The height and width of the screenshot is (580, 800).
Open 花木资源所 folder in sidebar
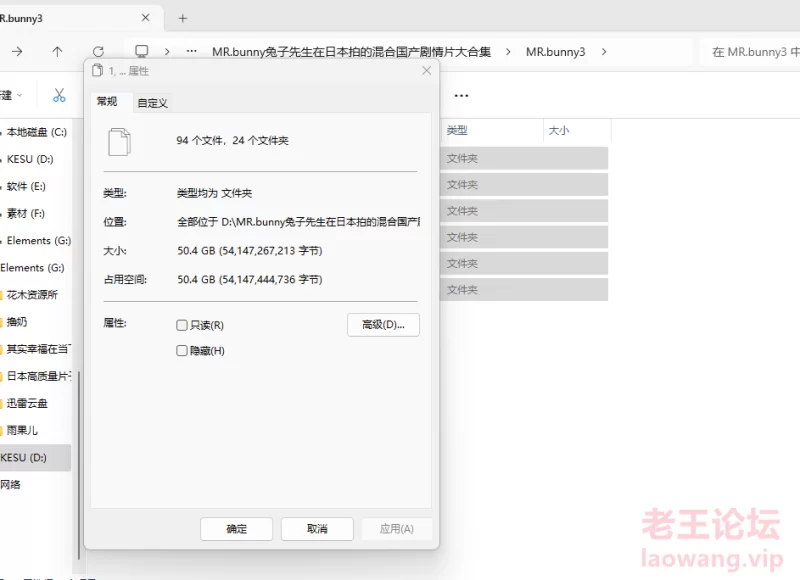32,294
